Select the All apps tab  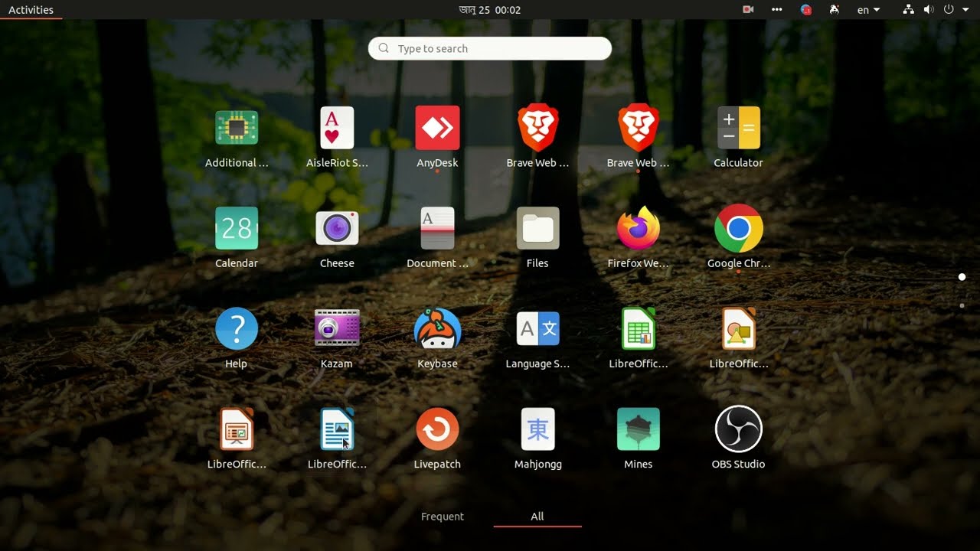537,517
